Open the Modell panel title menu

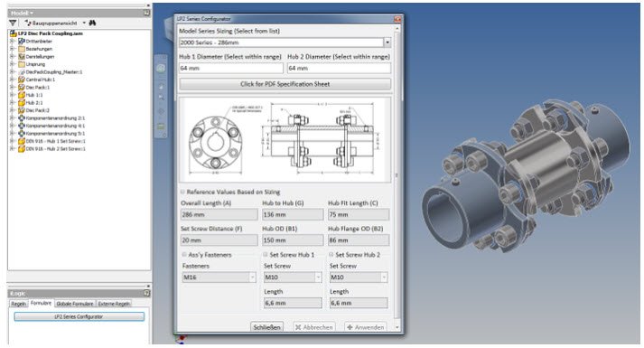[23, 14]
